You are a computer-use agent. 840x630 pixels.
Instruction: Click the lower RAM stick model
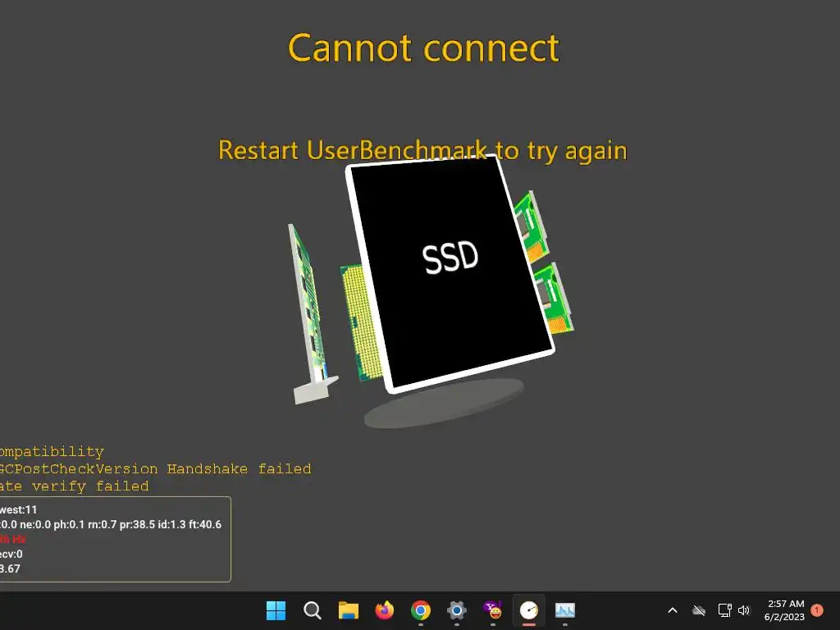point(555,299)
